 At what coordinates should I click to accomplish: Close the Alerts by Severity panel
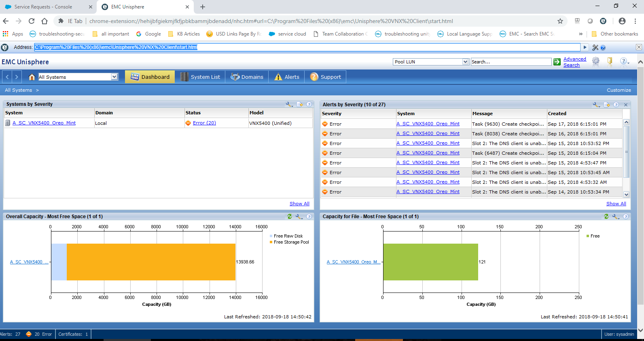point(626,105)
